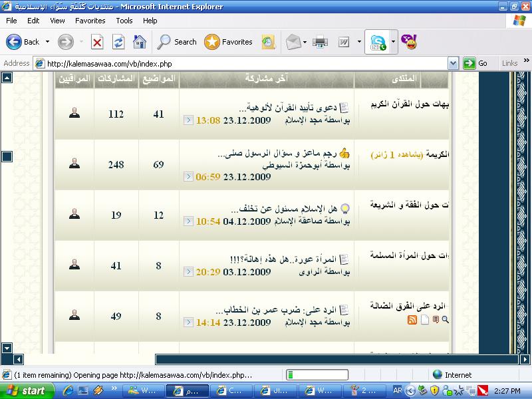
Task: Go to last post arrow beside 13:08
Action: point(188,120)
